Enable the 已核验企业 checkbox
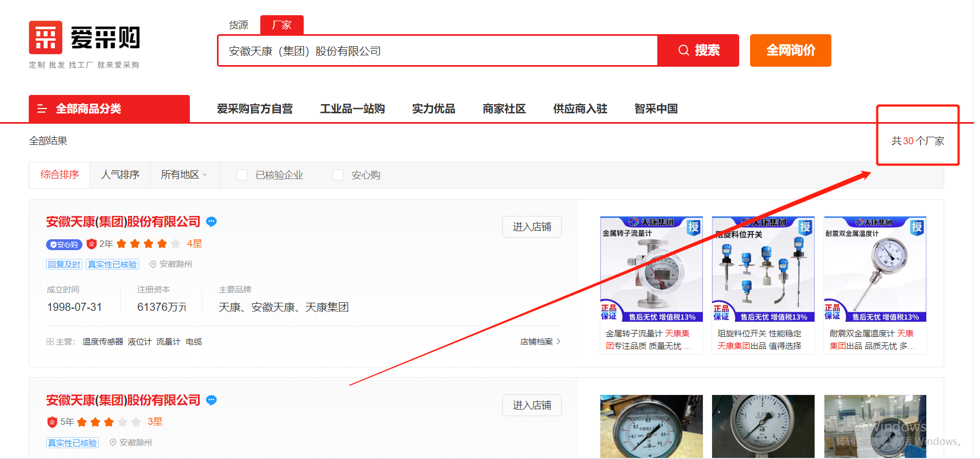 pos(242,175)
